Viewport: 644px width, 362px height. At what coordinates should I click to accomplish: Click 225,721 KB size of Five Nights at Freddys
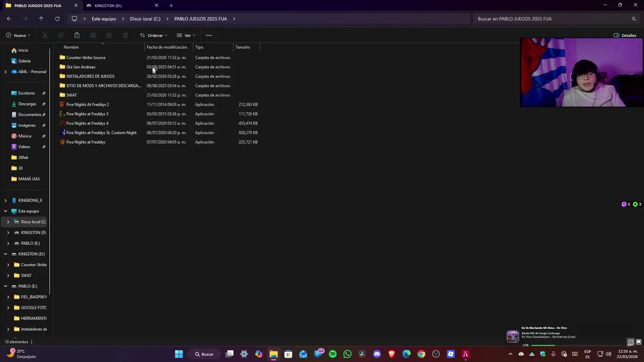coord(248,142)
